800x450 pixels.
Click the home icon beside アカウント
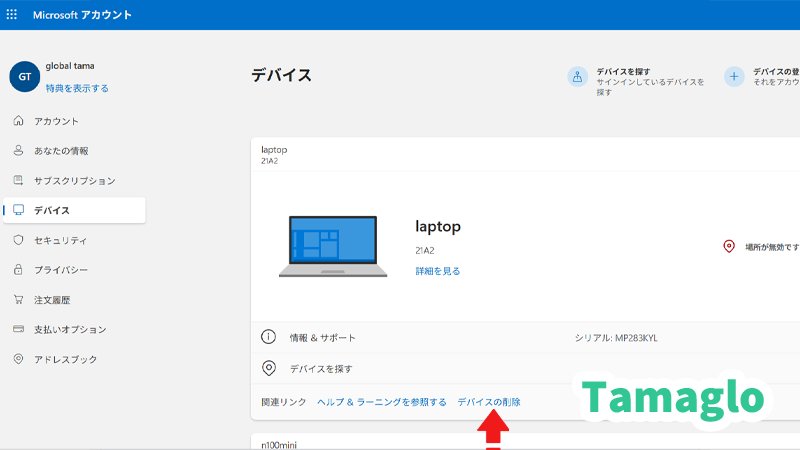pos(18,121)
